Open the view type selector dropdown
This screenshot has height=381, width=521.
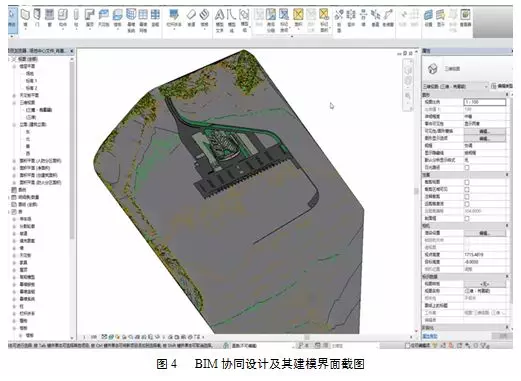455,86
